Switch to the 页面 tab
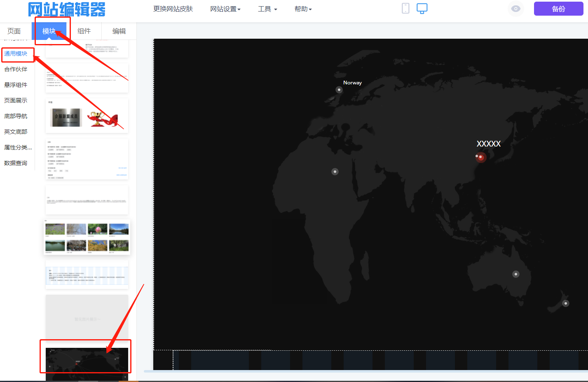Viewport: 588px width, 382px height. (x=14, y=31)
